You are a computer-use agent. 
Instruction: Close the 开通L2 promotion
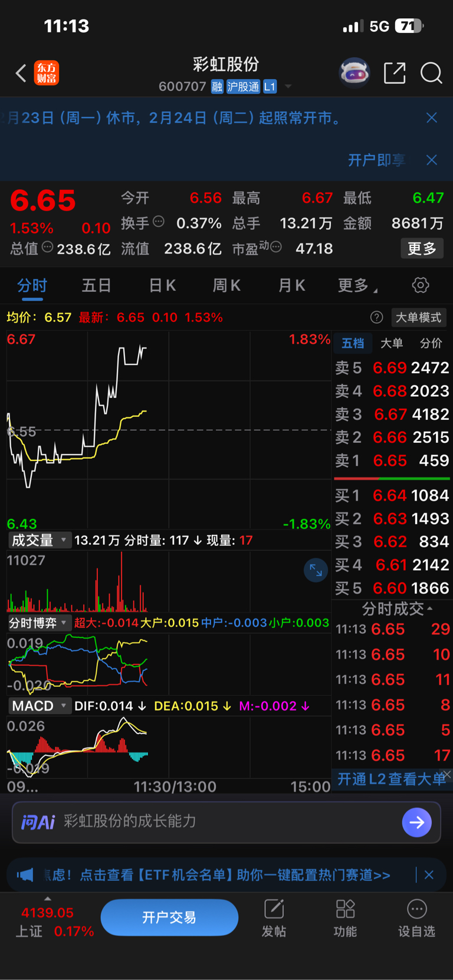448,775
